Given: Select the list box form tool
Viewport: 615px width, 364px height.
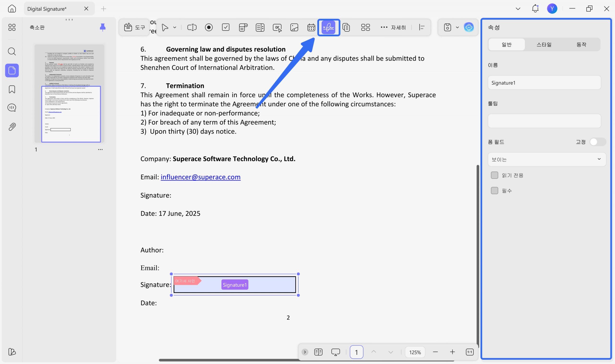Looking at the screenshot, I should 260,27.
